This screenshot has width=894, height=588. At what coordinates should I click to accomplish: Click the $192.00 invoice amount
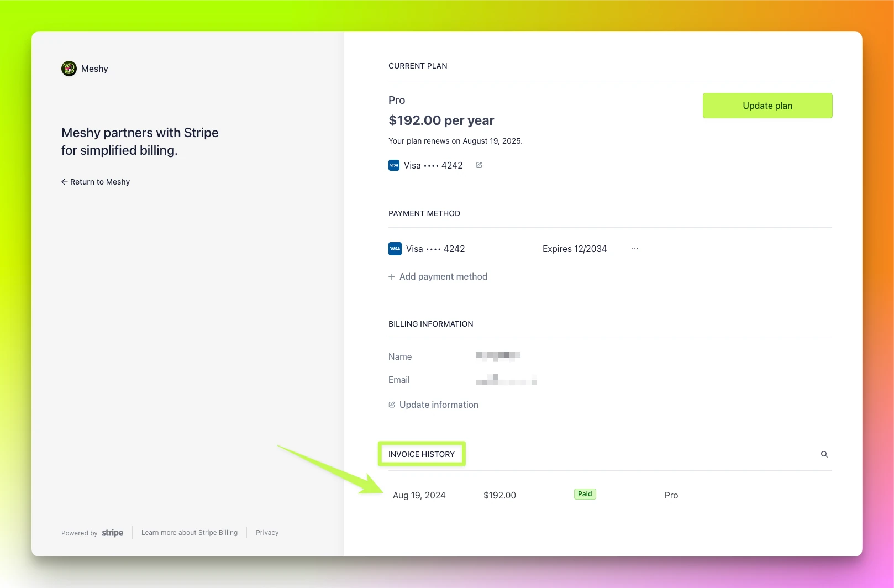(x=499, y=495)
